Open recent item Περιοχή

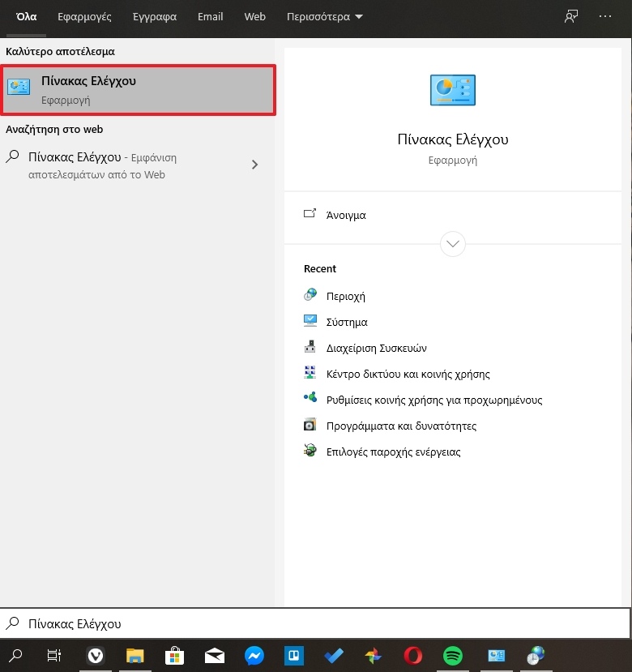(345, 296)
